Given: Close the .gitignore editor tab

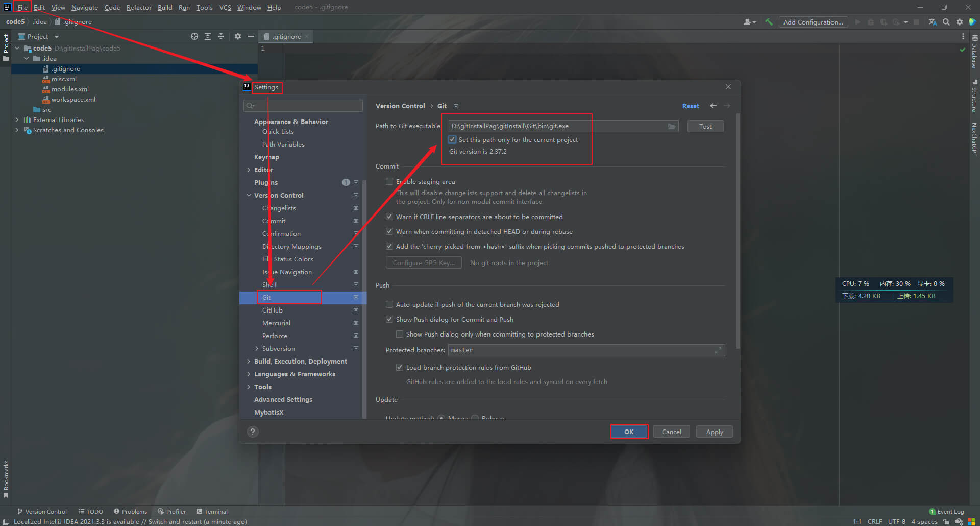Looking at the screenshot, I should 307,36.
